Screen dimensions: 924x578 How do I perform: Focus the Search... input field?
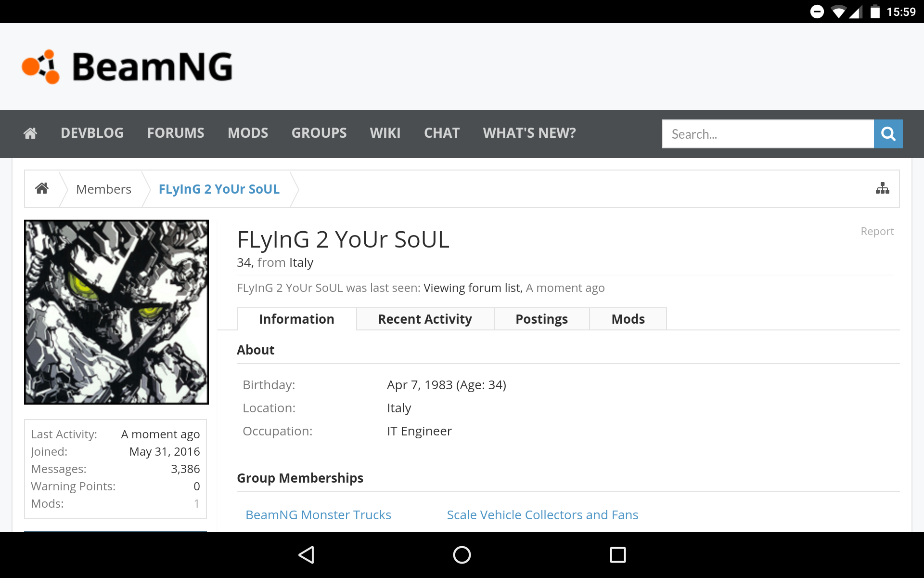point(768,134)
